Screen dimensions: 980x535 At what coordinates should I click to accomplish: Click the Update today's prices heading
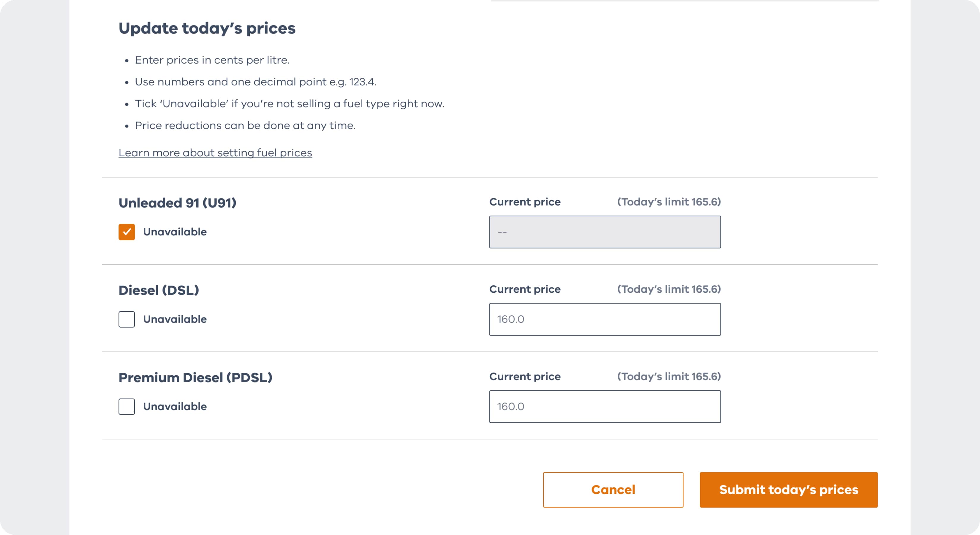coord(207,28)
